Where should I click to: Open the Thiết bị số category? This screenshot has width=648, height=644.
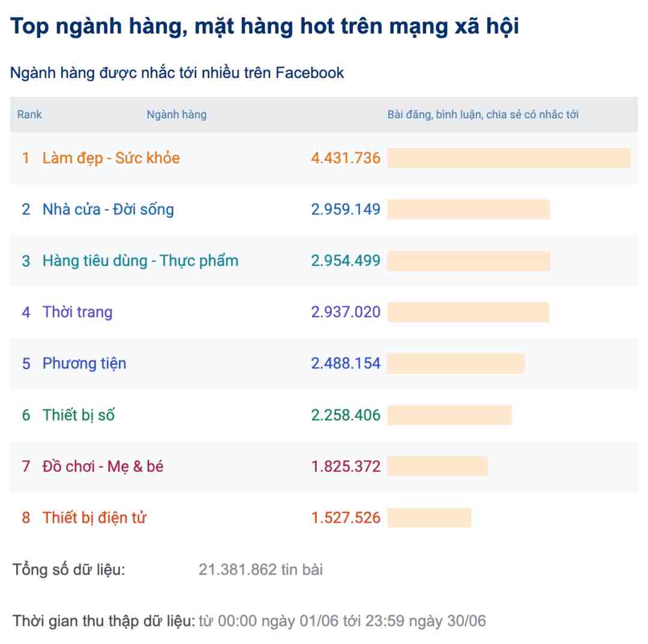point(79,415)
